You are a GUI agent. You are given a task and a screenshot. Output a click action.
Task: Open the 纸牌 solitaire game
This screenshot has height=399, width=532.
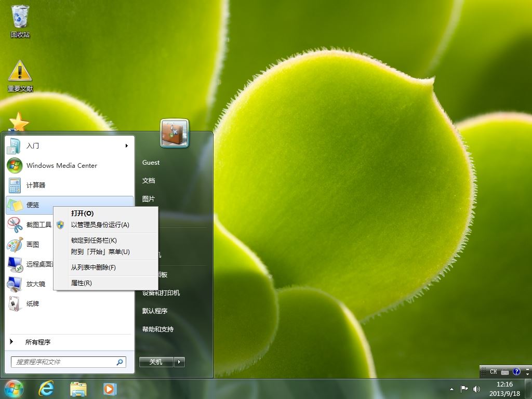pyautogui.click(x=70, y=303)
